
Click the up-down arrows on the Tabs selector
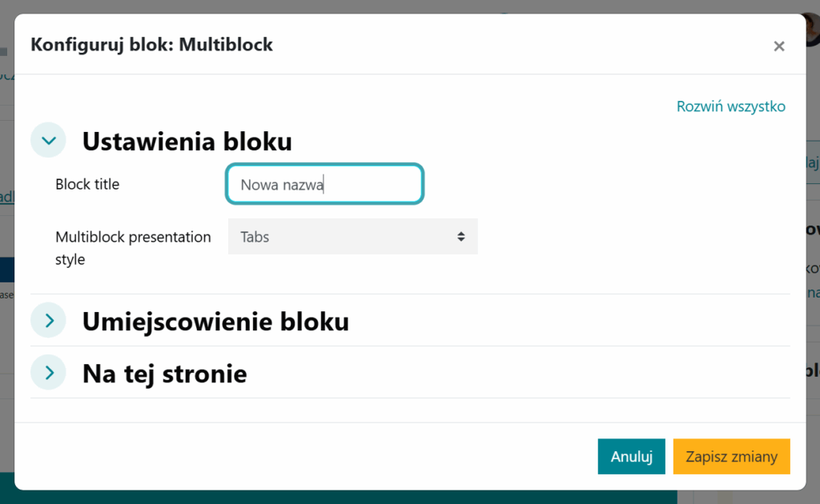point(461,237)
